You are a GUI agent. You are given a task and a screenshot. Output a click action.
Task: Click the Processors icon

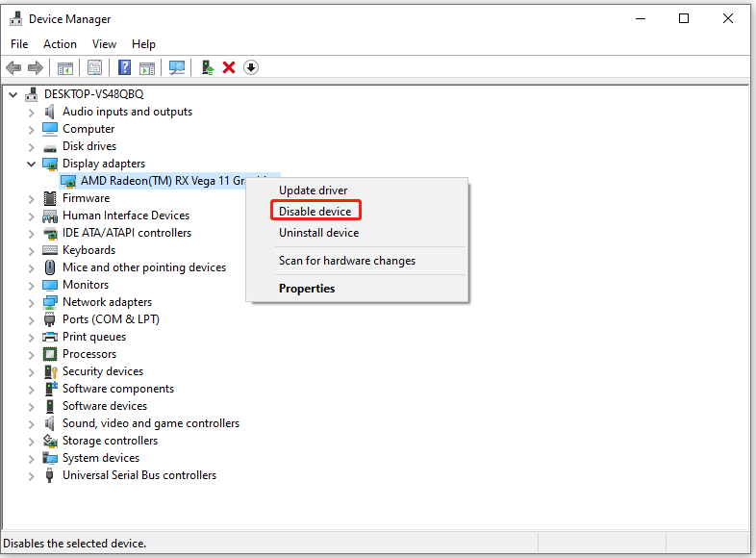pos(50,354)
